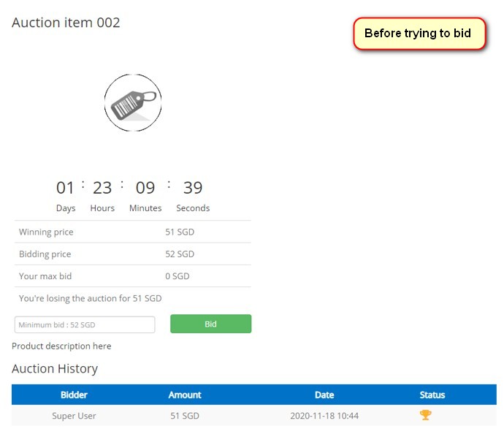Click the Before trying to bid callout

pyautogui.click(x=419, y=34)
